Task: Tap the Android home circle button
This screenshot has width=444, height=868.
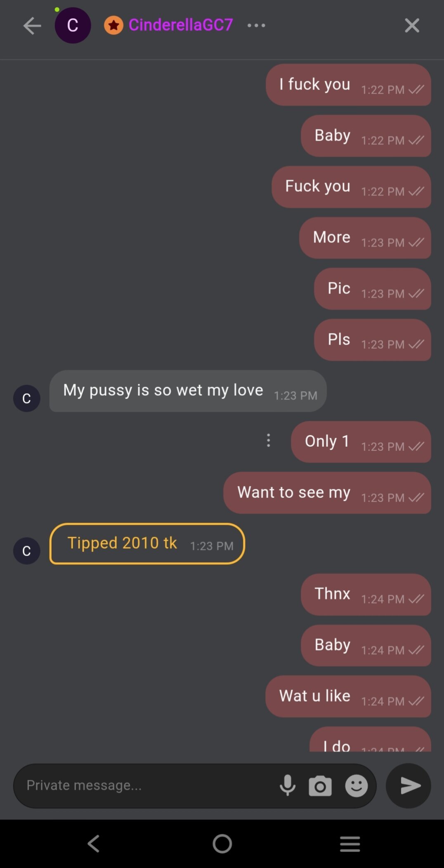Action: [x=222, y=844]
